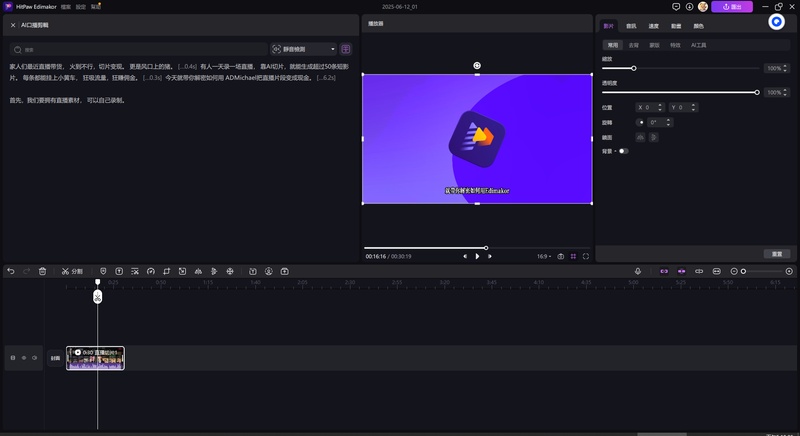Viewport: 800px width, 436px height.
Task: Delete selected clip with trash icon
Action: [42, 271]
